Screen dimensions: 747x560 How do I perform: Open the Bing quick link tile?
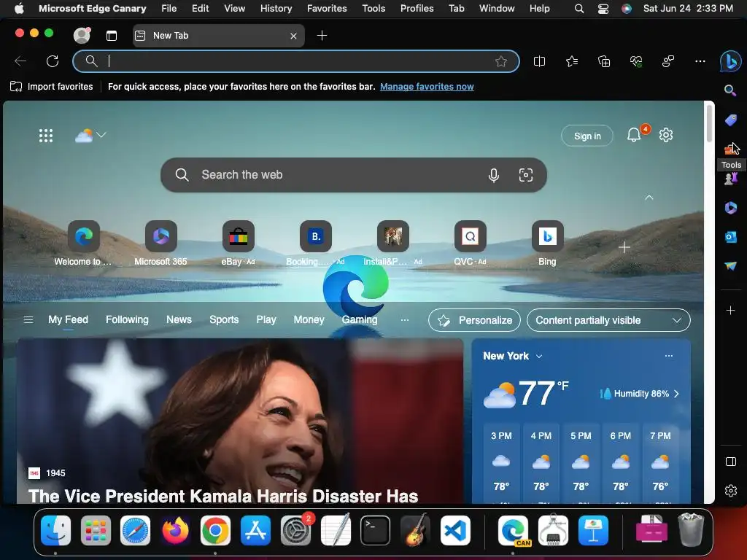tap(547, 243)
